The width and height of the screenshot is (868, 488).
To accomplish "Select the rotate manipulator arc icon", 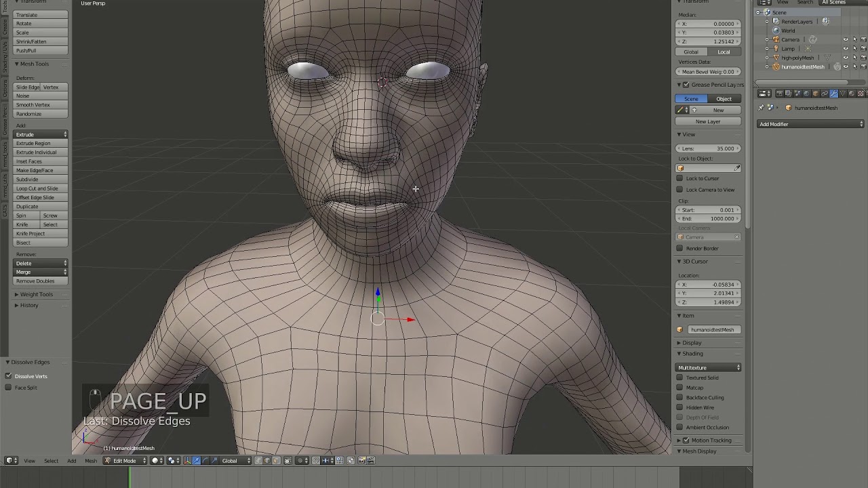I will pos(205,461).
